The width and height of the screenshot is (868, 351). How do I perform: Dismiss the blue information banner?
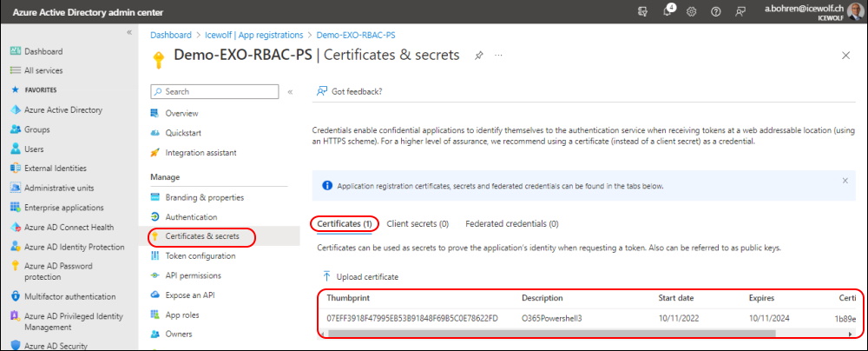pyautogui.click(x=845, y=180)
